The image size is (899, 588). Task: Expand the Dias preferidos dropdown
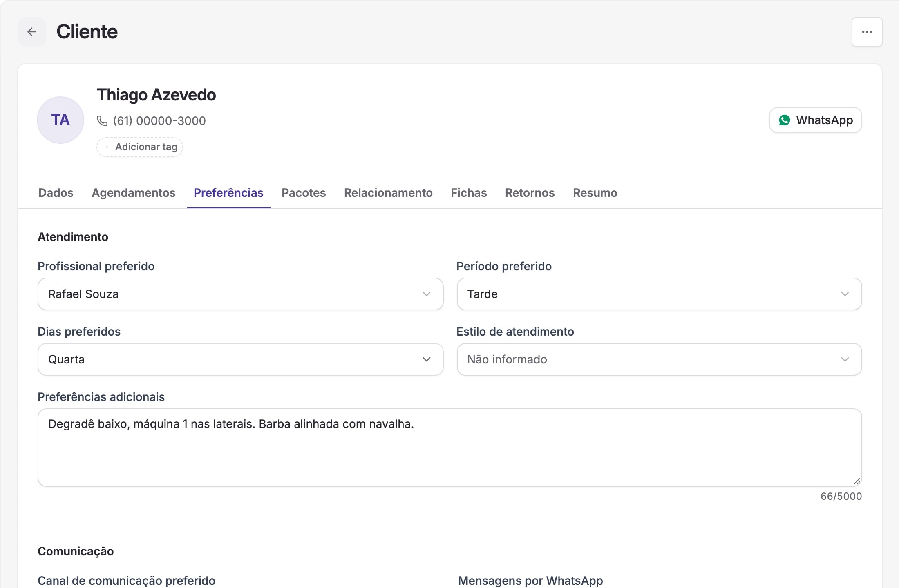(x=241, y=359)
